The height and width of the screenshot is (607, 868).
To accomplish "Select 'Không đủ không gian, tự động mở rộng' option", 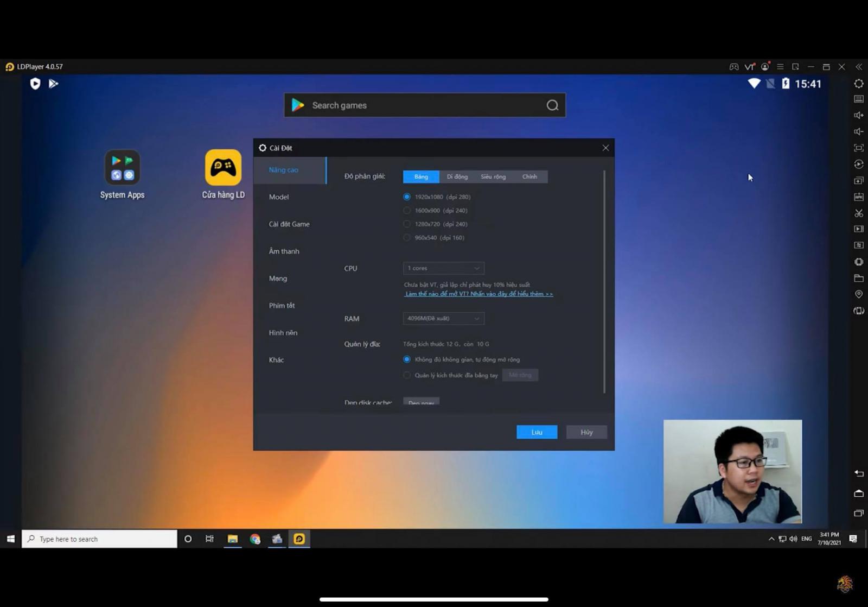I will pyautogui.click(x=407, y=359).
